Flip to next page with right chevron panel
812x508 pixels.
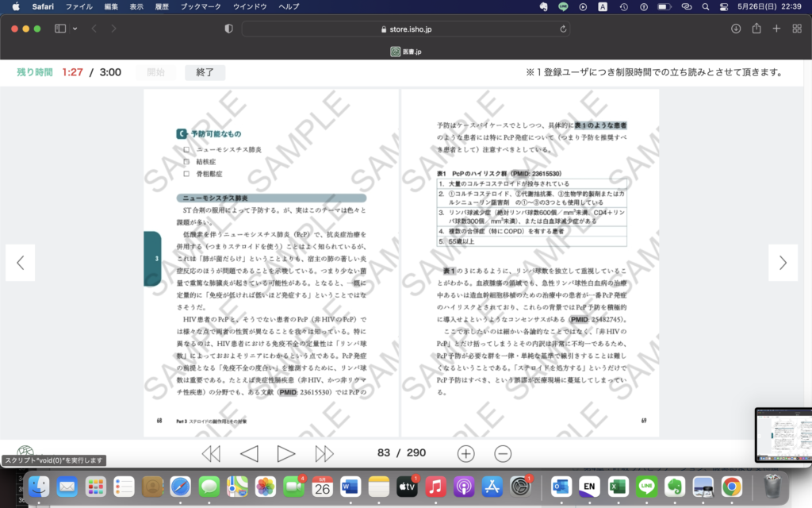783,263
